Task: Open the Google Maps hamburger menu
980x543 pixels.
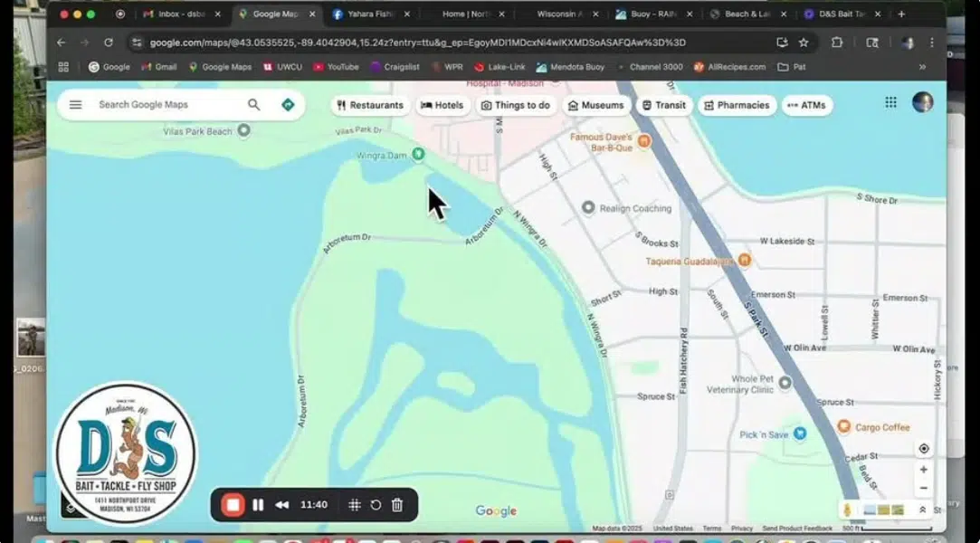Action: point(76,105)
